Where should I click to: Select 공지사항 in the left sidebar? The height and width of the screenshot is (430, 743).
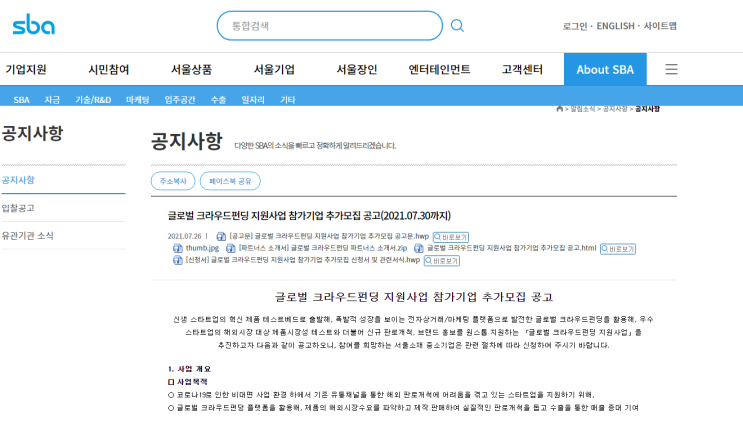click(18, 180)
